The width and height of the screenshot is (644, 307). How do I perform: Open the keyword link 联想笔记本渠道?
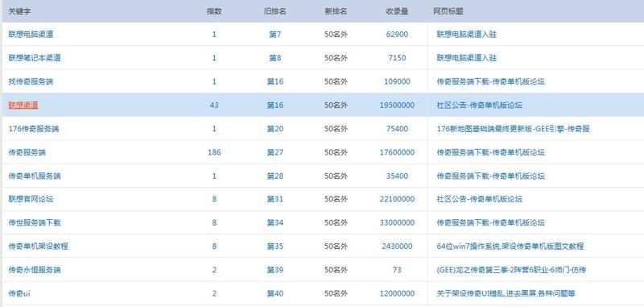[x=35, y=58]
